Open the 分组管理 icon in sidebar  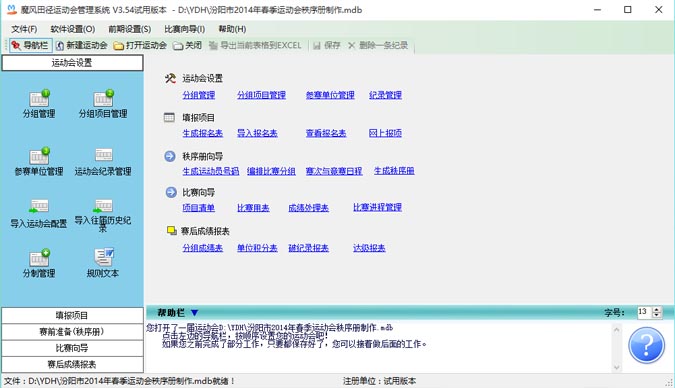[x=39, y=99]
